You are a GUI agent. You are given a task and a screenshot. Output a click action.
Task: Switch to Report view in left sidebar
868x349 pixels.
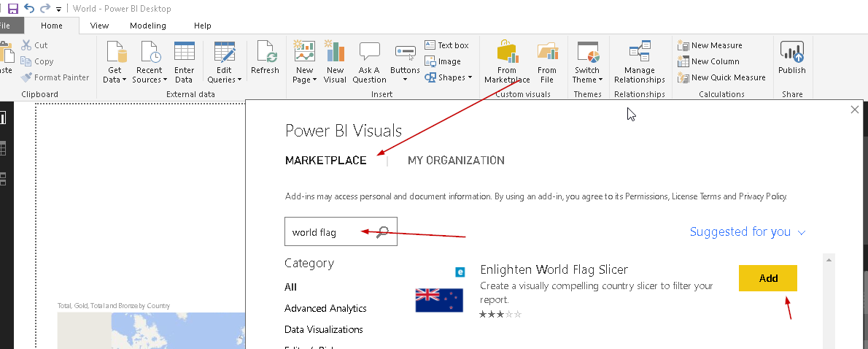tap(3, 118)
